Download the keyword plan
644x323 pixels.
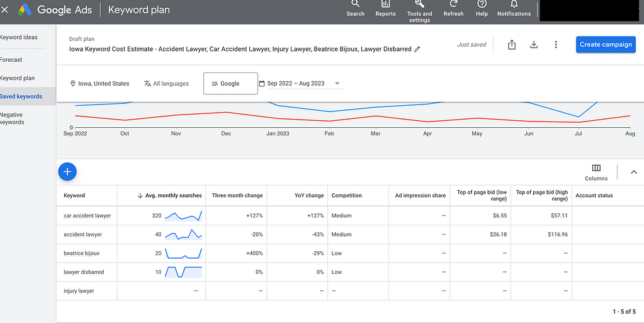(533, 44)
